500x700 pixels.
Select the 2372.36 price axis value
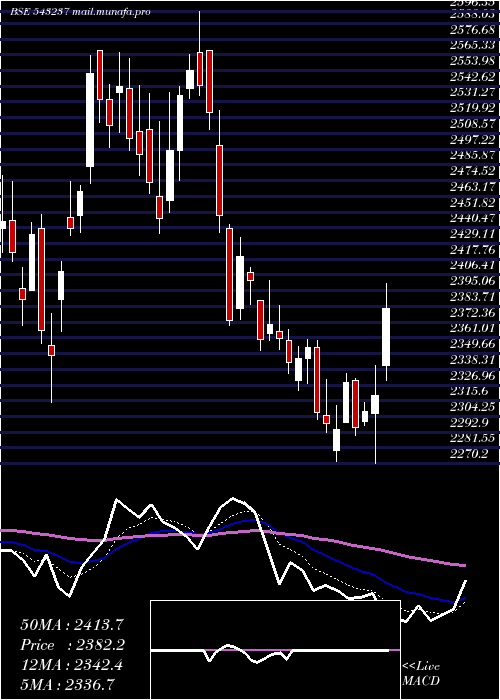pos(472,313)
